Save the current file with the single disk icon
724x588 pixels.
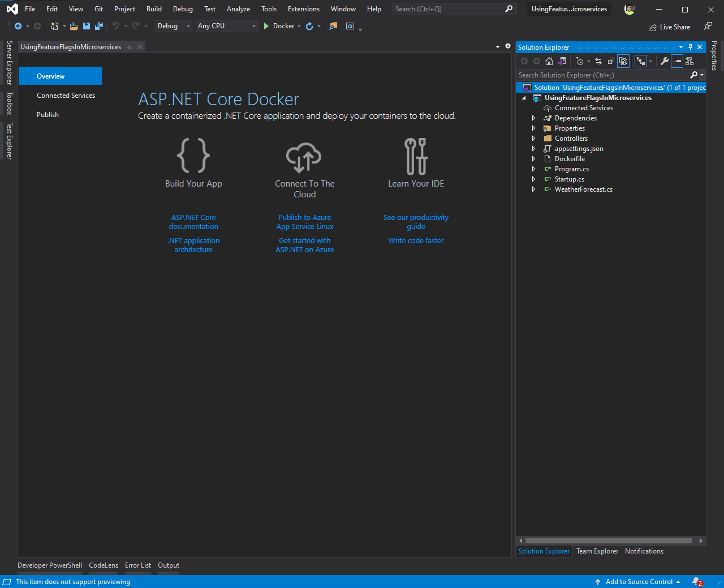tap(87, 26)
